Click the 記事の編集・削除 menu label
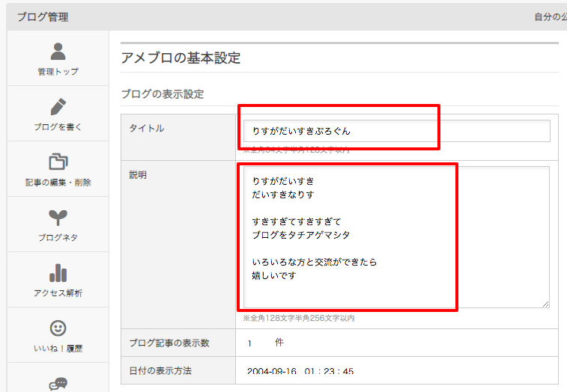This screenshot has width=567, height=392. [x=58, y=183]
